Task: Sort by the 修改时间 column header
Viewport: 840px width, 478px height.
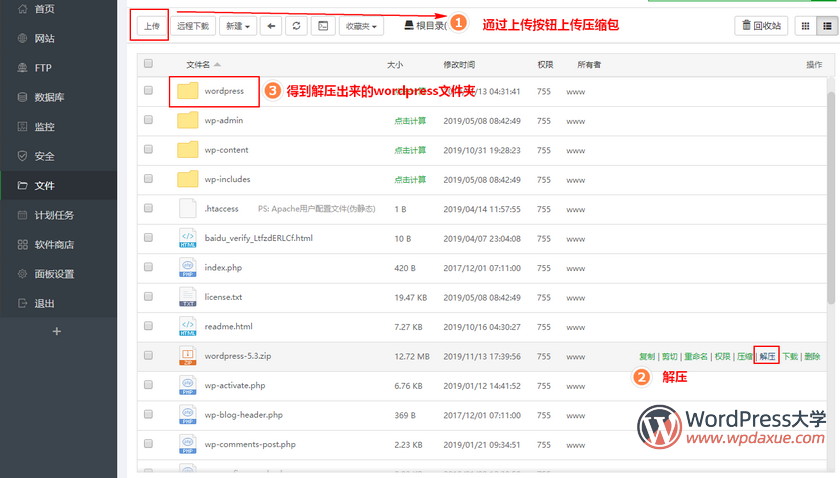Action: (x=459, y=64)
